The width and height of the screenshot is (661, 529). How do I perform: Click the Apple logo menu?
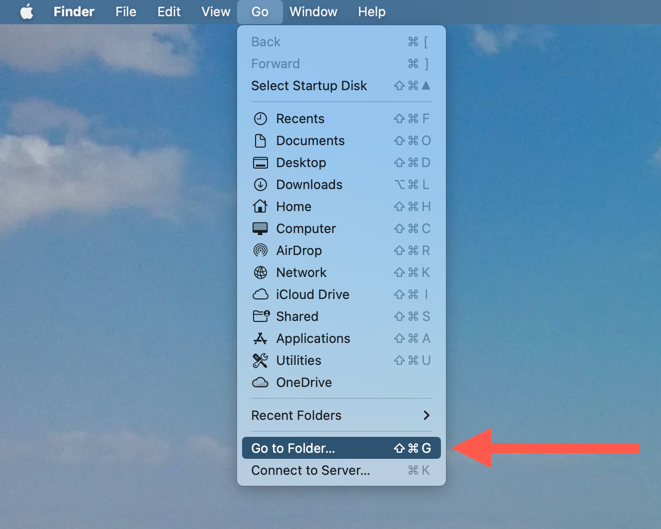point(27,12)
